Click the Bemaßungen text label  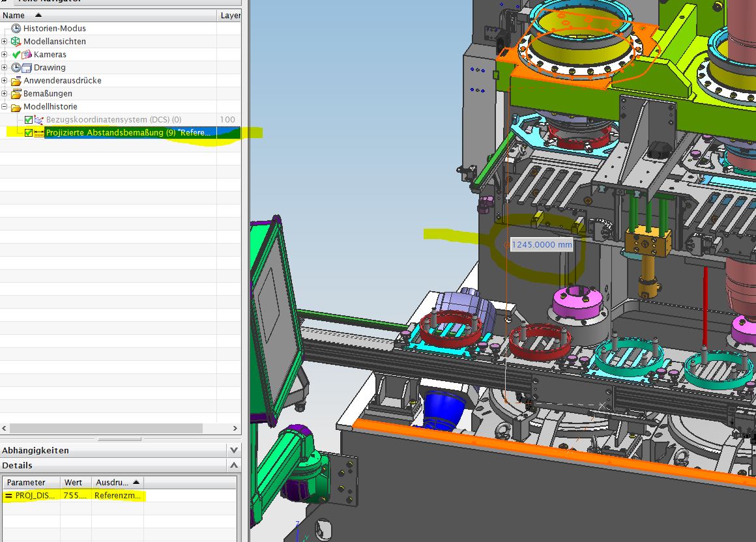48,93
